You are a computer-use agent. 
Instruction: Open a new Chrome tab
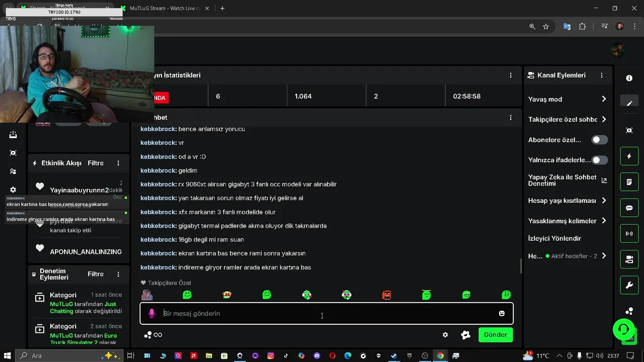pyautogui.click(x=222, y=8)
